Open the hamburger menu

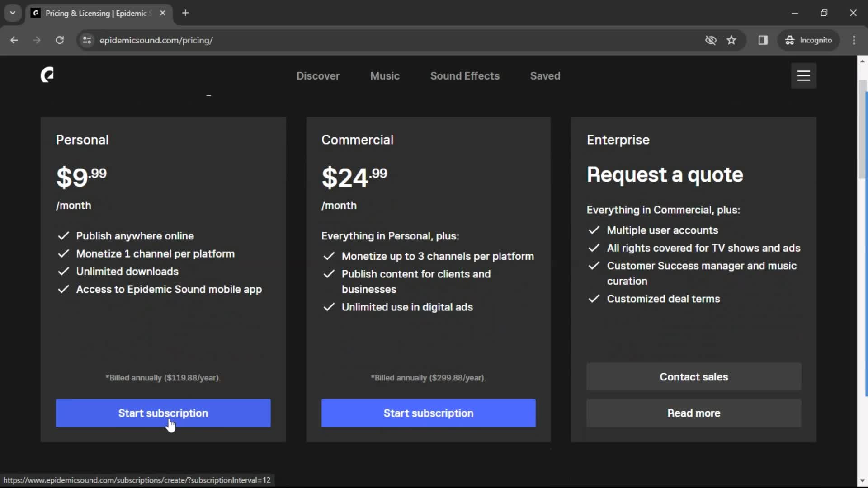tap(803, 75)
